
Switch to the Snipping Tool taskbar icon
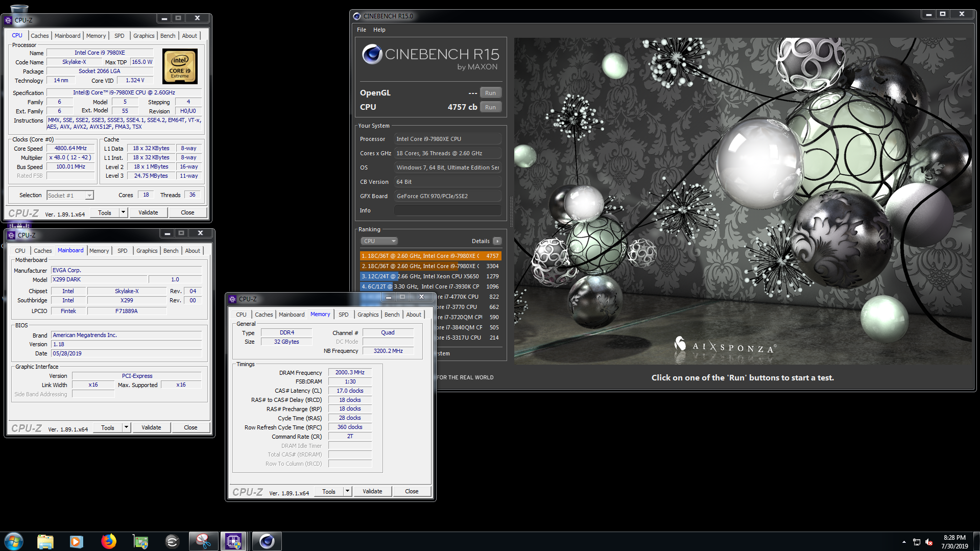click(x=203, y=541)
